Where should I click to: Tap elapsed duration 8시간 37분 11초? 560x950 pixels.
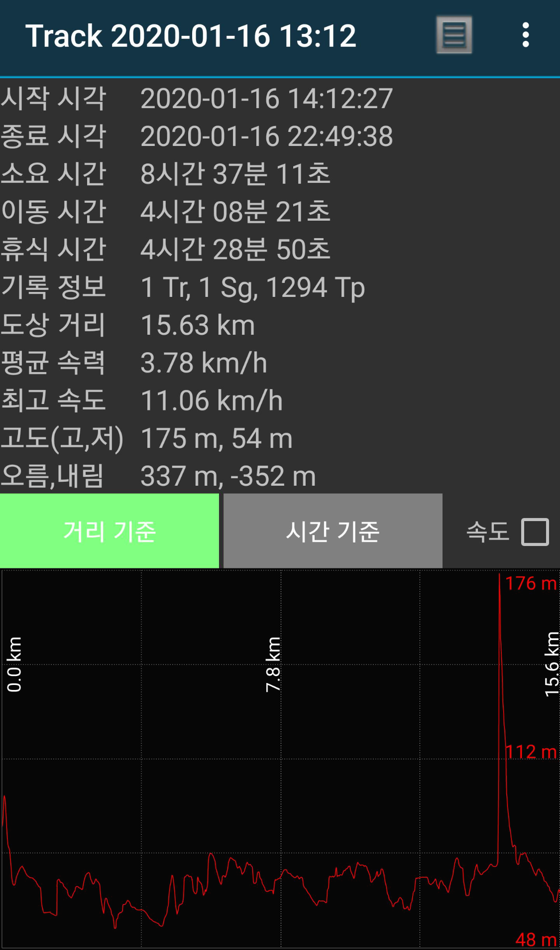coord(235,174)
